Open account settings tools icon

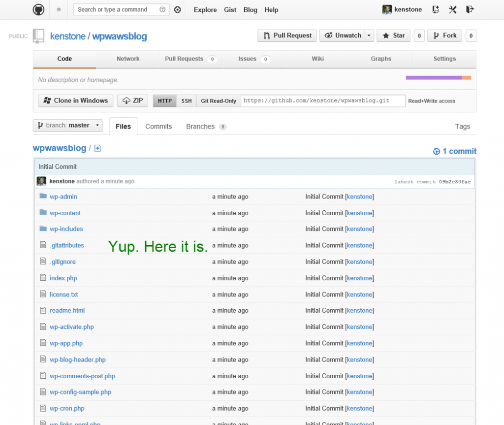453,9
